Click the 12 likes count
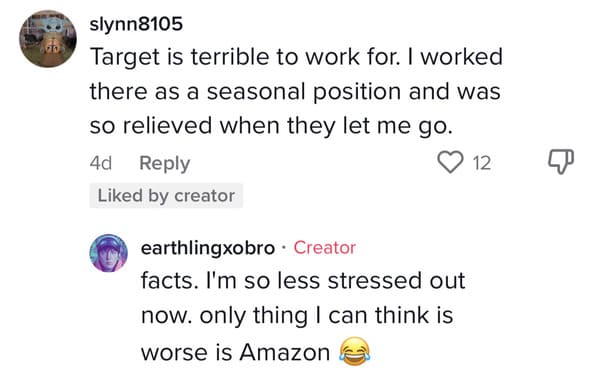The height and width of the screenshot is (372, 599). 482,163
